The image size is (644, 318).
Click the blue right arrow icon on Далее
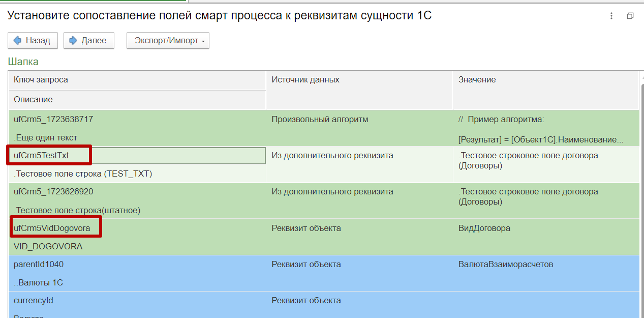pos(73,41)
